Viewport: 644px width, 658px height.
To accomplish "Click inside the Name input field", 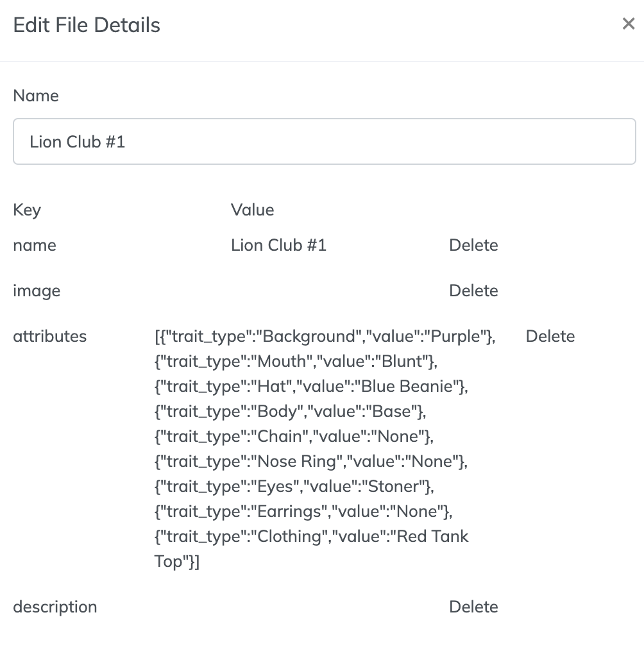I will click(x=321, y=141).
